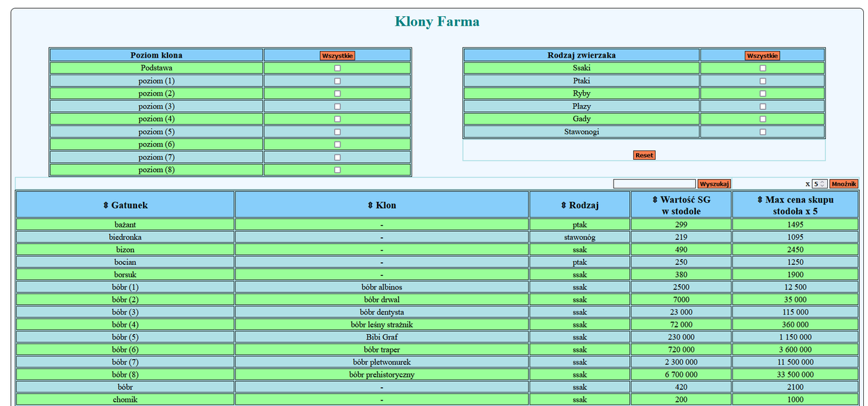The image size is (868, 406).
Task: Select the Bibi Graf clone cell
Action: point(382,337)
